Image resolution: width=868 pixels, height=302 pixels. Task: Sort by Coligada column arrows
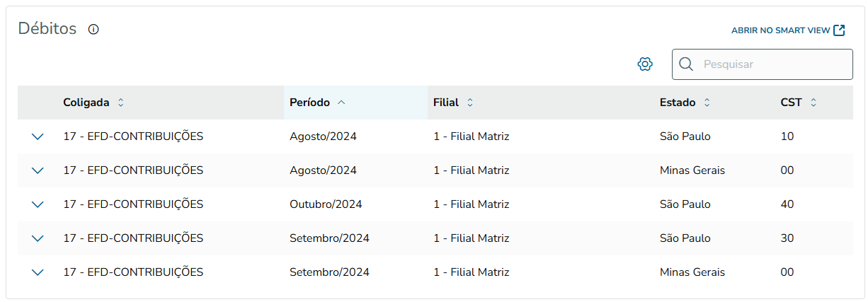point(120,103)
